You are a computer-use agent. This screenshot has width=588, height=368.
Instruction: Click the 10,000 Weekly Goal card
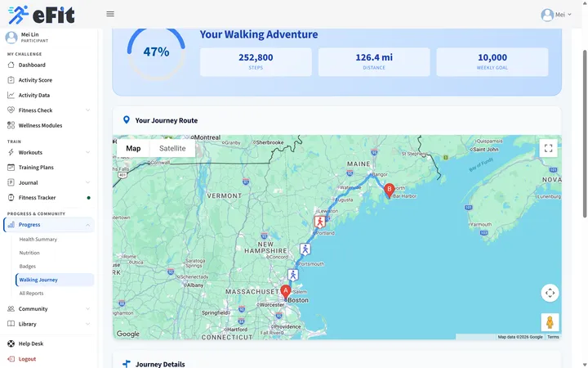point(492,62)
